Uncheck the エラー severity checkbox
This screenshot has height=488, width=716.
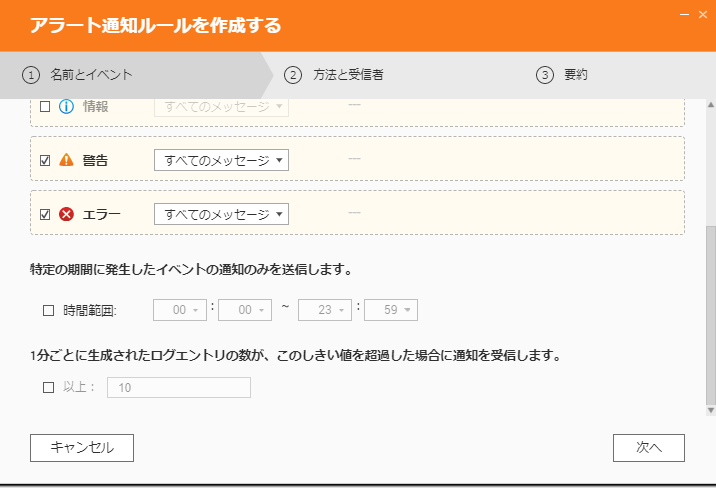click(45, 214)
